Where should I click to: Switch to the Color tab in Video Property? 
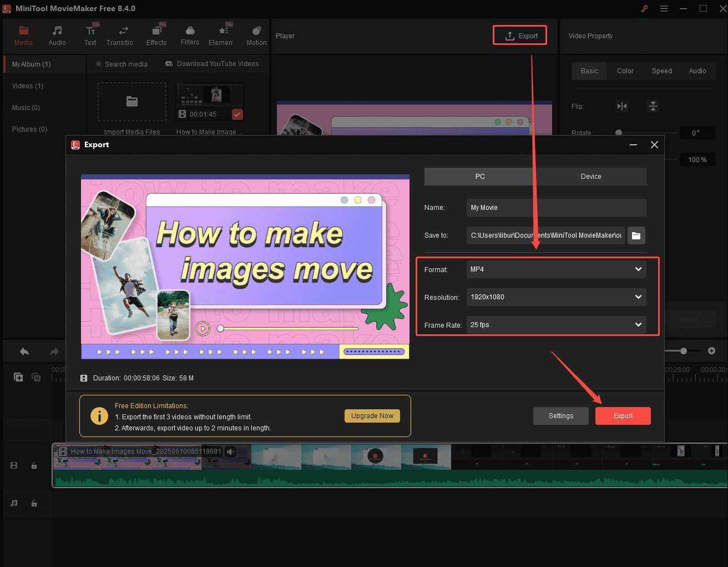point(625,71)
